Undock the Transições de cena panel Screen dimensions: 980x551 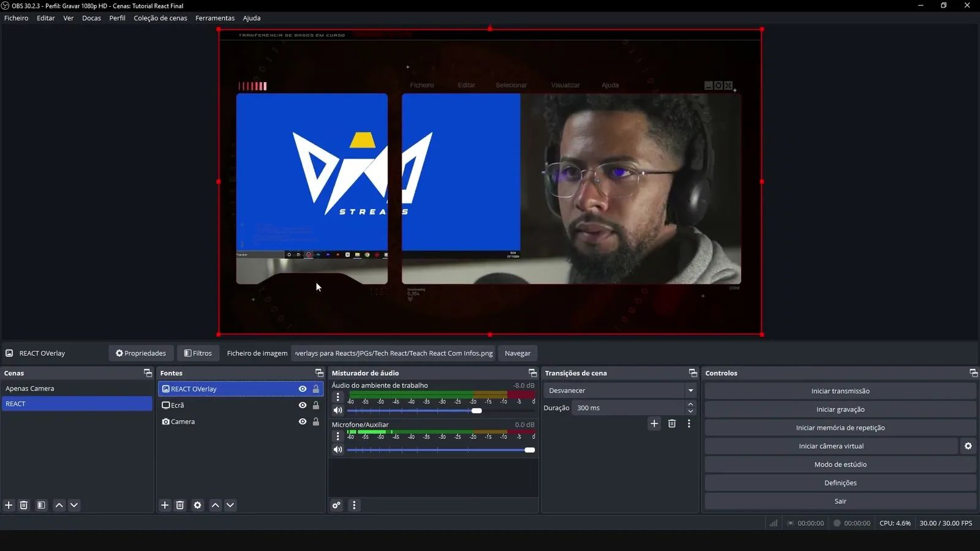[x=693, y=373]
